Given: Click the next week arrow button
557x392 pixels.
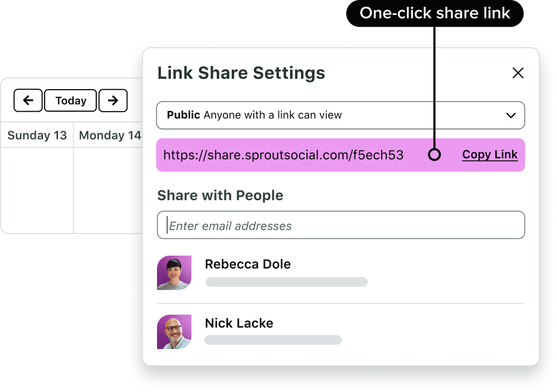Looking at the screenshot, I should point(113,100).
